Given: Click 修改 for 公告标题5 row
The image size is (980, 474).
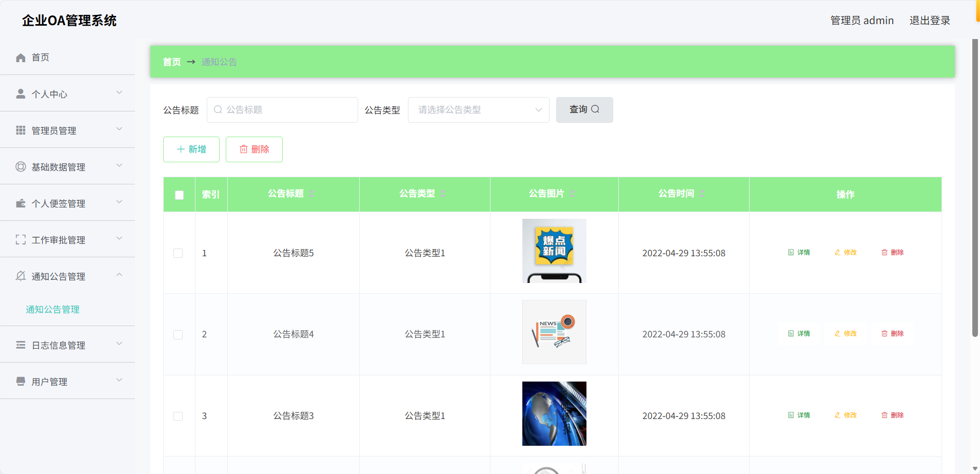Looking at the screenshot, I should (x=846, y=252).
